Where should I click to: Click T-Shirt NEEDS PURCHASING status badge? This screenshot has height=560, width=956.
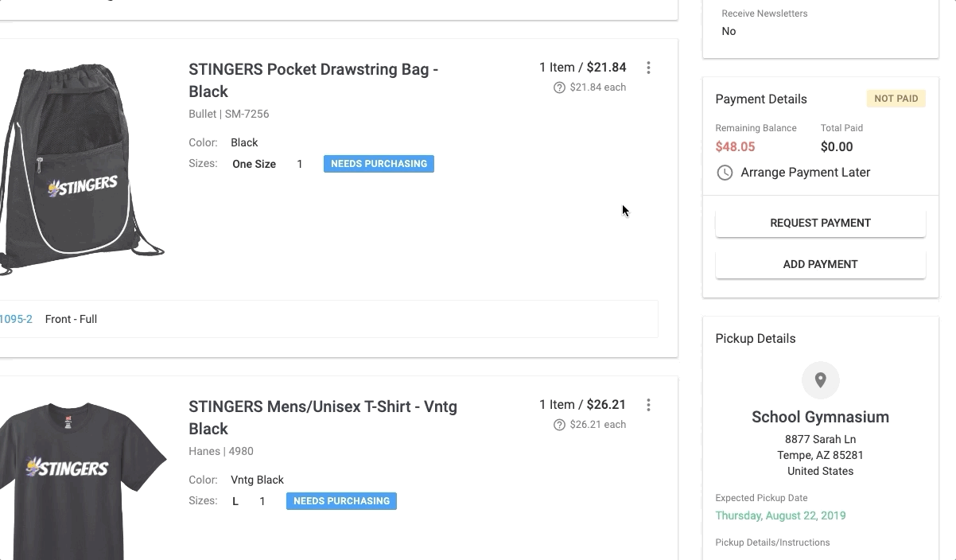(341, 501)
